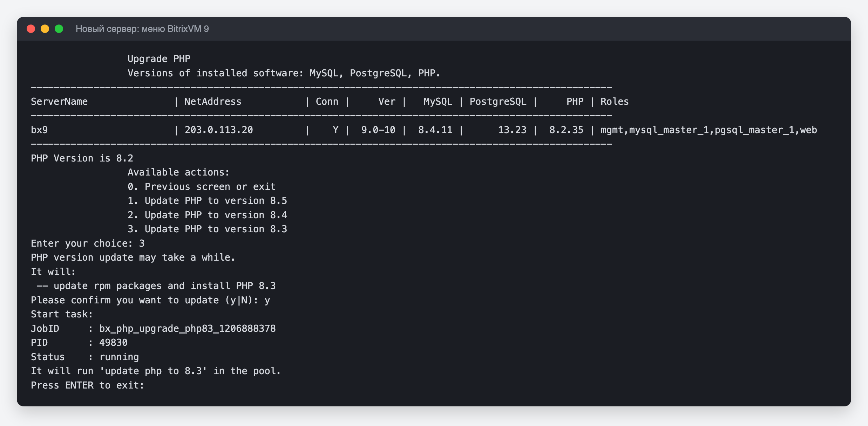The image size is (868, 426).
Task: Click the Conn column header
Action: (x=327, y=102)
